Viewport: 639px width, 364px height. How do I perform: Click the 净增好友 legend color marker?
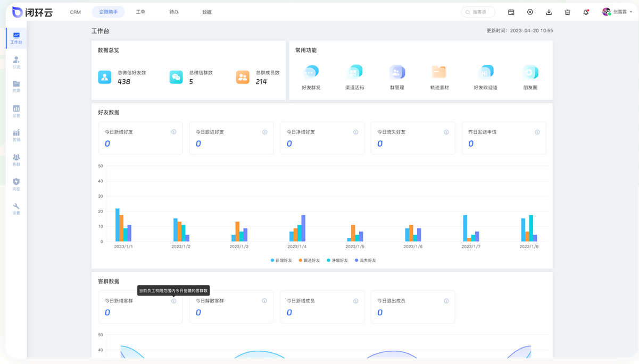pyautogui.click(x=328, y=260)
